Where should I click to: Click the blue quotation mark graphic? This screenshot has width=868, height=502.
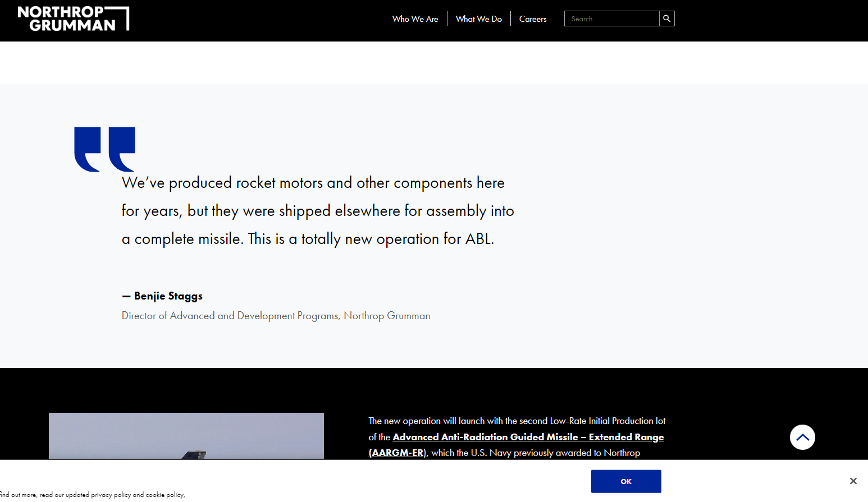[105, 149]
